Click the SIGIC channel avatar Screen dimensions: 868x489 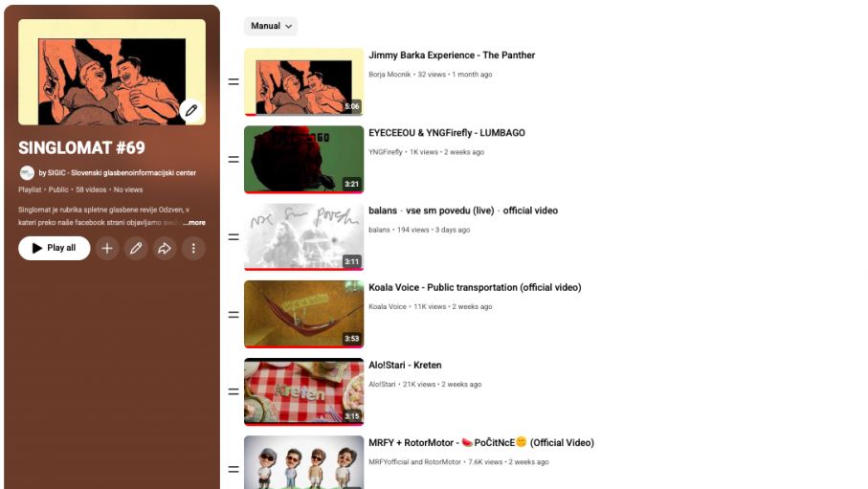27,173
